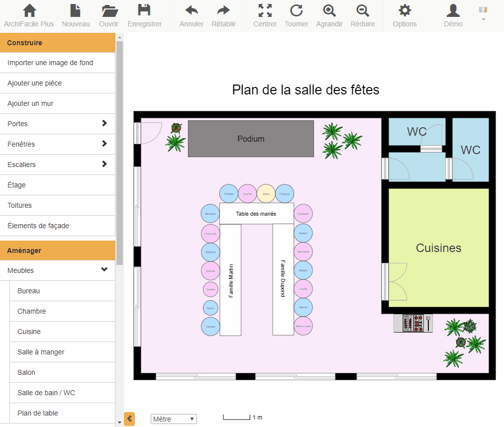Choose Importer une image de fond
Image resolution: width=504 pixels, height=427 pixels.
[x=50, y=63]
